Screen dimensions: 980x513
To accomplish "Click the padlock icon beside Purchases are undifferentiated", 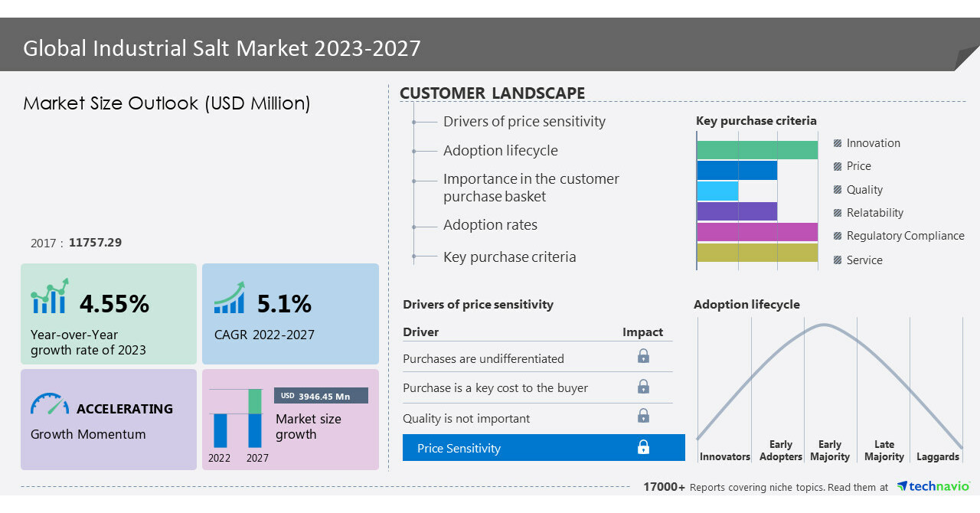I will (x=643, y=356).
